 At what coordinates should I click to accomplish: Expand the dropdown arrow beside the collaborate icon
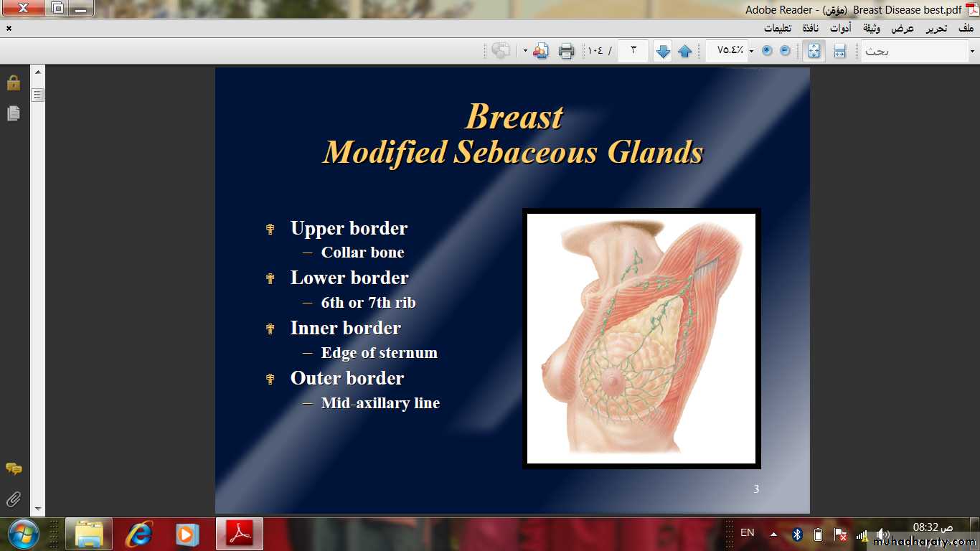(x=525, y=51)
